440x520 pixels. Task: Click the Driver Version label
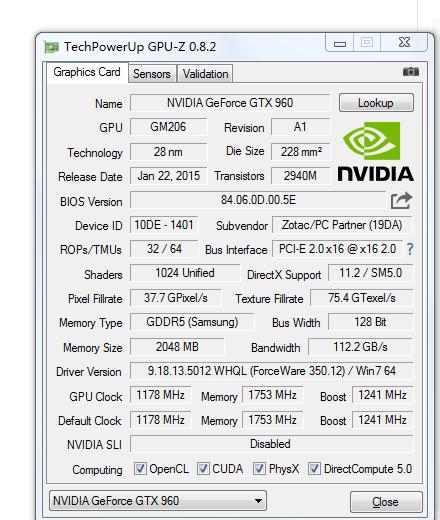coord(89,372)
